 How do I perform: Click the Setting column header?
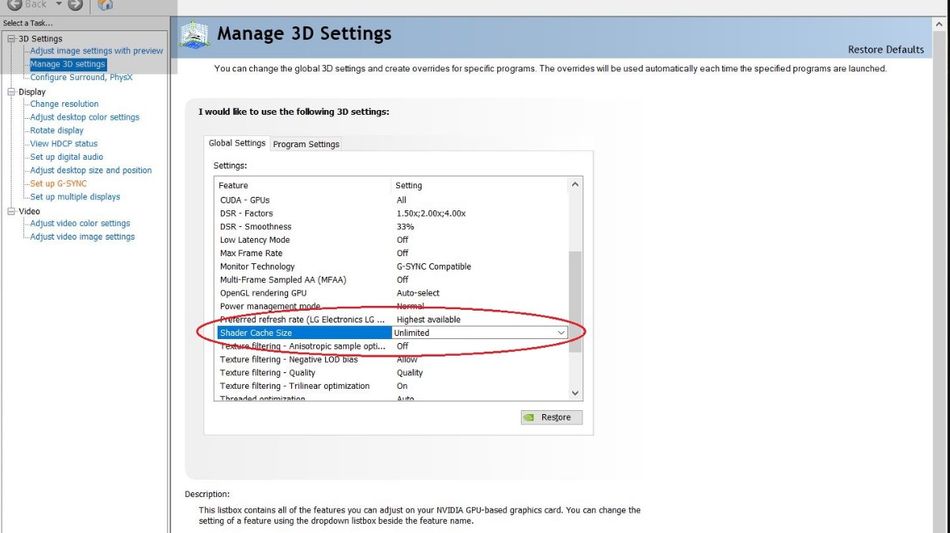coord(480,185)
